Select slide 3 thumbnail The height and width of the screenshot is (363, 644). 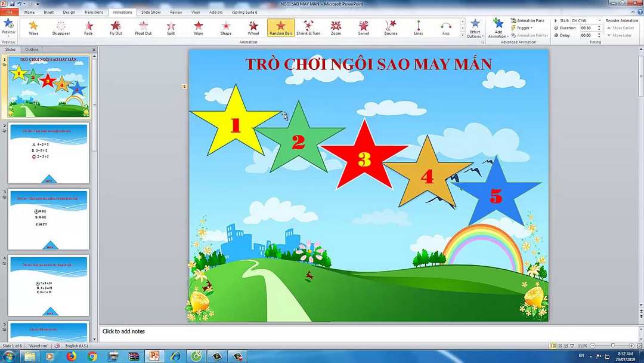coord(48,219)
